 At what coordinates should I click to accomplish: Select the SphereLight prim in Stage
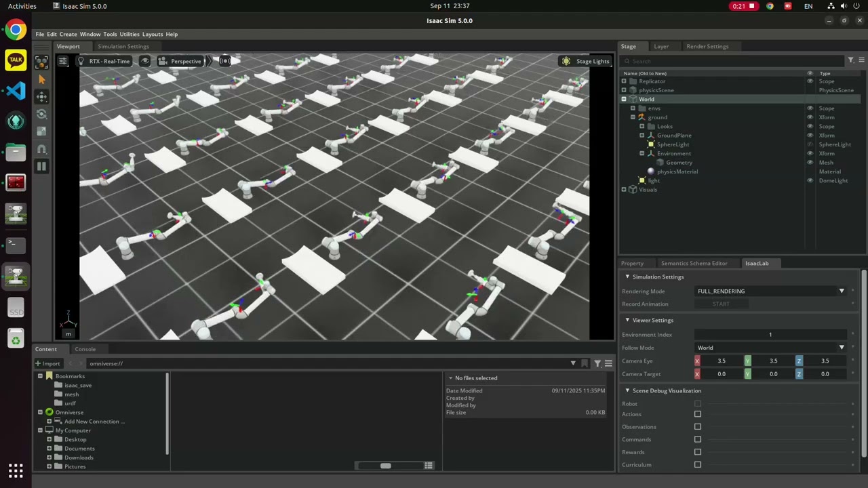tap(673, 144)
